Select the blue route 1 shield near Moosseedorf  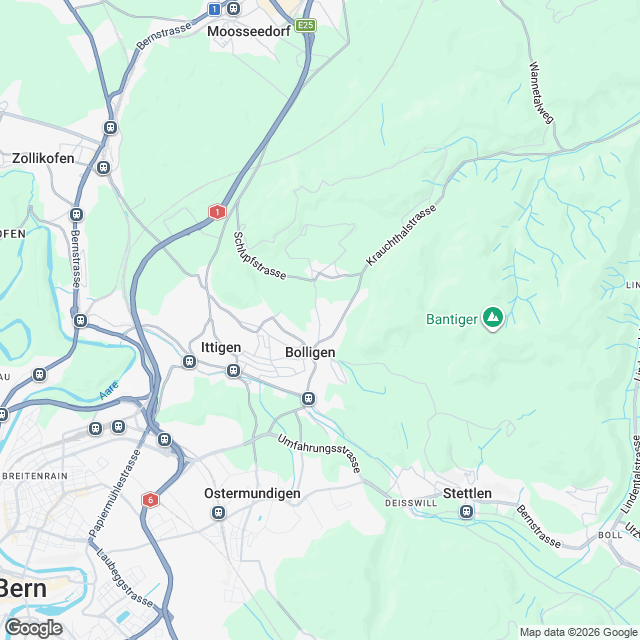214,9
